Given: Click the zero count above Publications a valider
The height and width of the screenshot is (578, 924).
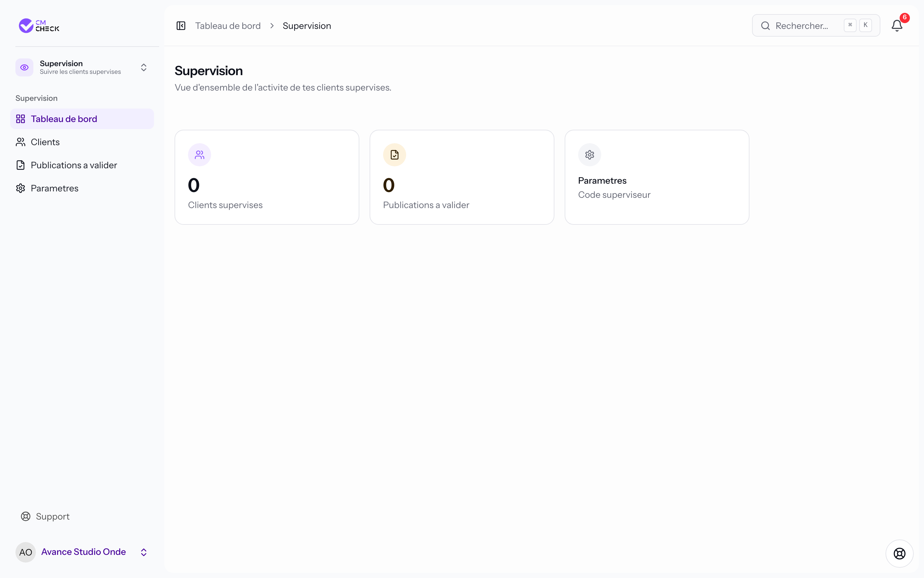Looking at the screenshot, I should [x=389, y=185].
